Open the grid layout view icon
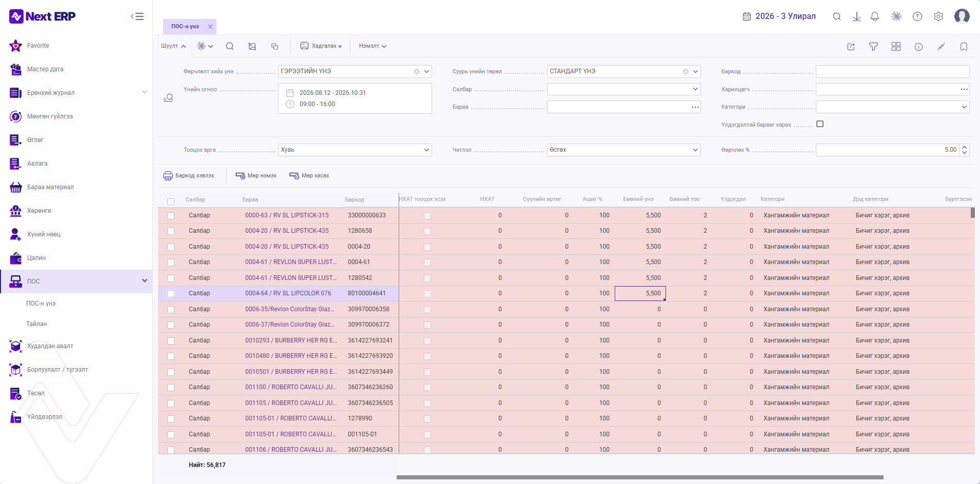 click(x=896, y=47)
